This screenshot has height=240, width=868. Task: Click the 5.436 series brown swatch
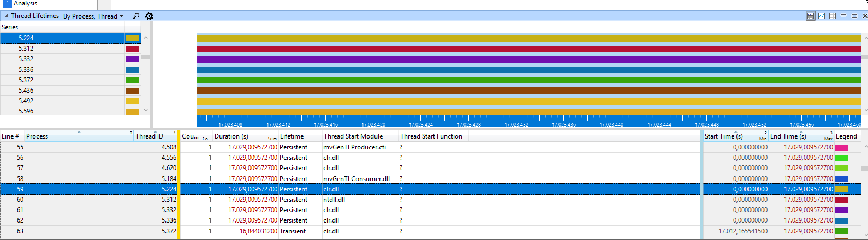[x=132, y=91]
